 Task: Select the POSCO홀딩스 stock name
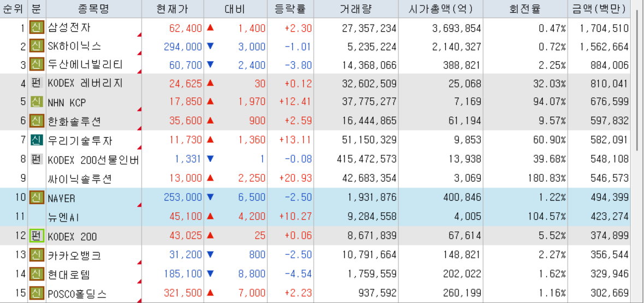tap(77, 294)
